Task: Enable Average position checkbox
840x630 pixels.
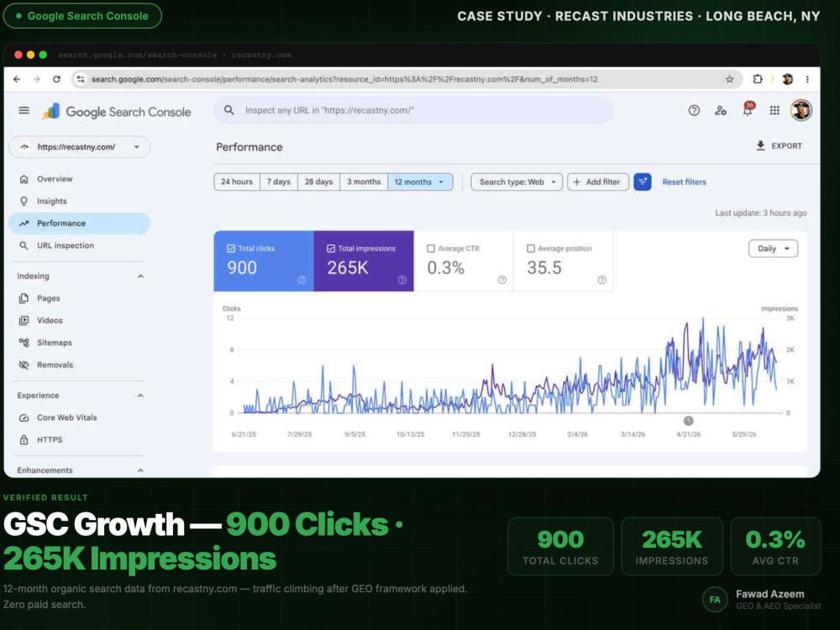Action: [531, 249]
